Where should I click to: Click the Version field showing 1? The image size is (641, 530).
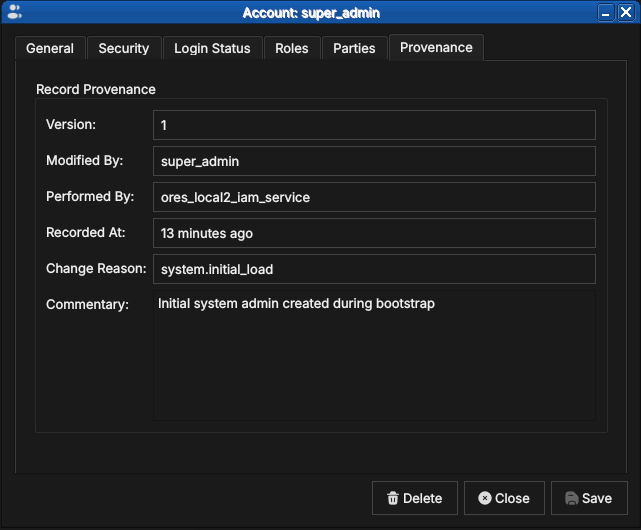[374, 125]
